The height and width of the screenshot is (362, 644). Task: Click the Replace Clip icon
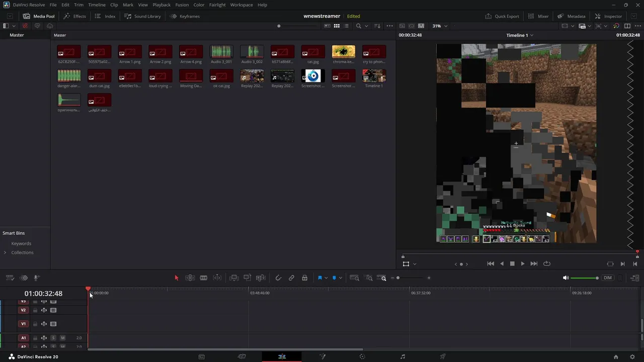[x=261, y=278]
